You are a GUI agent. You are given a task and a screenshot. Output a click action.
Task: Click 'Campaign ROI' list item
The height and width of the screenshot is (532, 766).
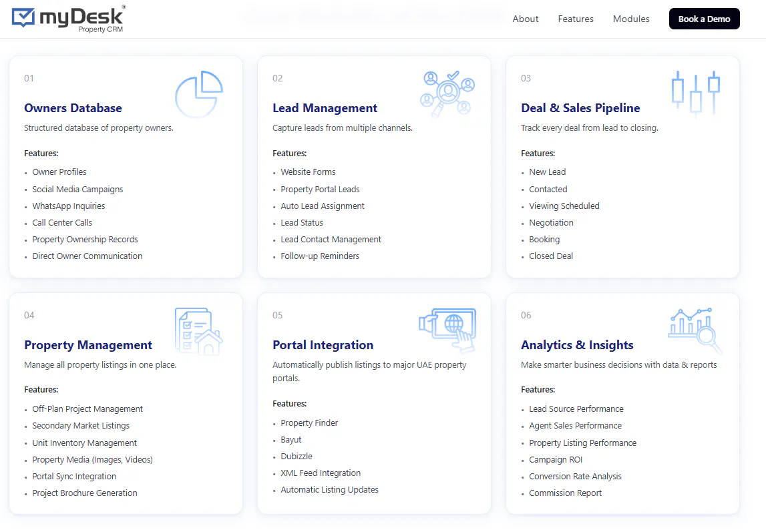pyautogui.click(x=556, y=460)
